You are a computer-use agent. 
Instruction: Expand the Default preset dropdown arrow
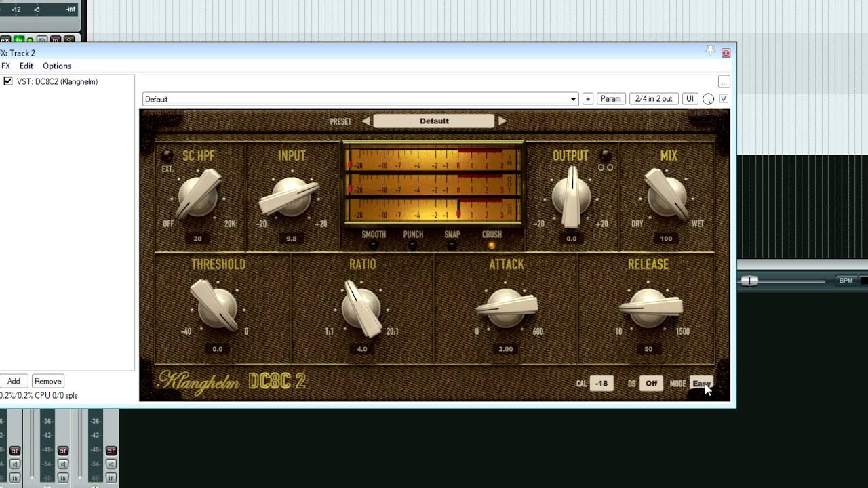pos(573,99)
